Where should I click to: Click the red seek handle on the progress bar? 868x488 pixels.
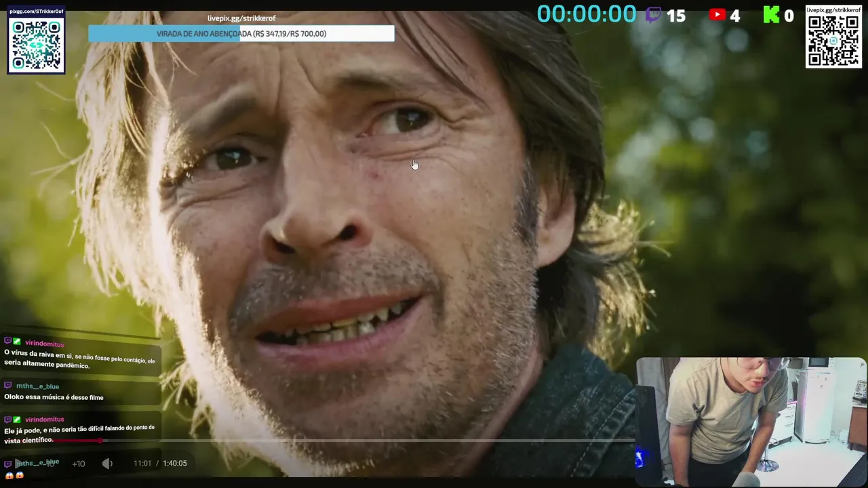[x=101, y=441]
